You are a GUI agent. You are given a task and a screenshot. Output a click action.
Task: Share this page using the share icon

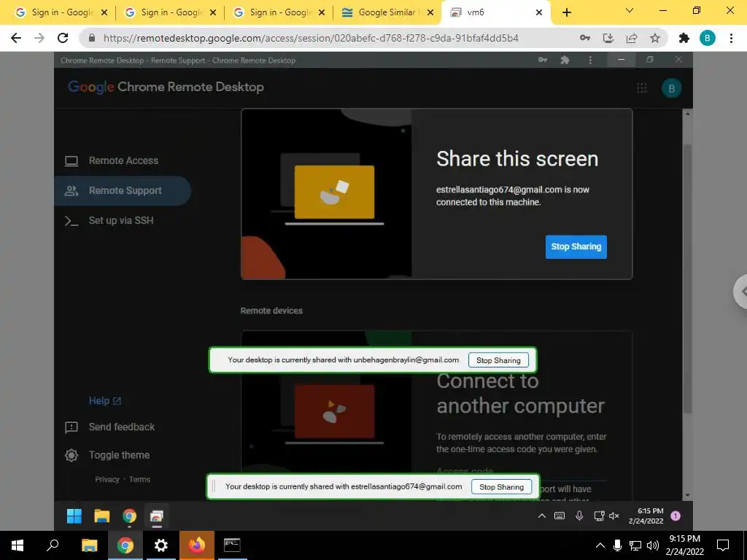click(x=632, y=38)
